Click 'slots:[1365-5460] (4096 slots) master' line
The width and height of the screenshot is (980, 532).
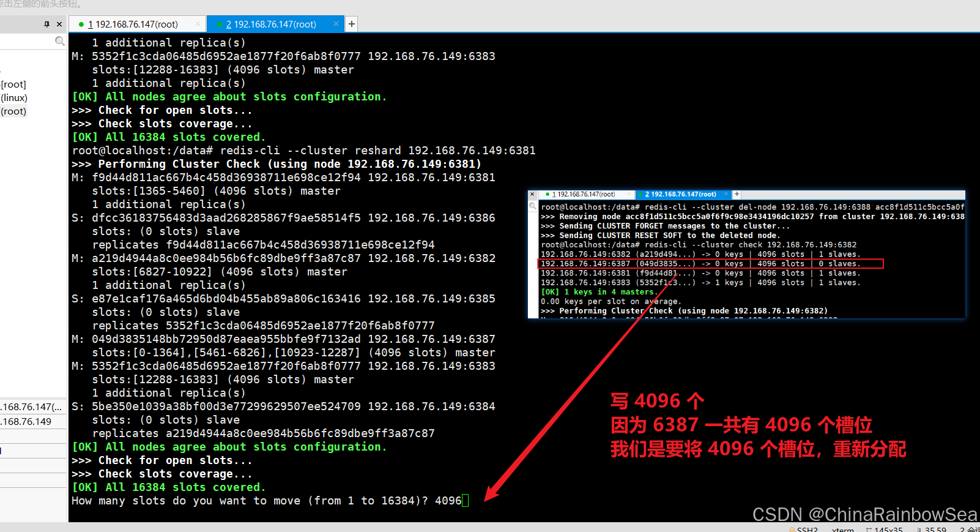point(216,191)
